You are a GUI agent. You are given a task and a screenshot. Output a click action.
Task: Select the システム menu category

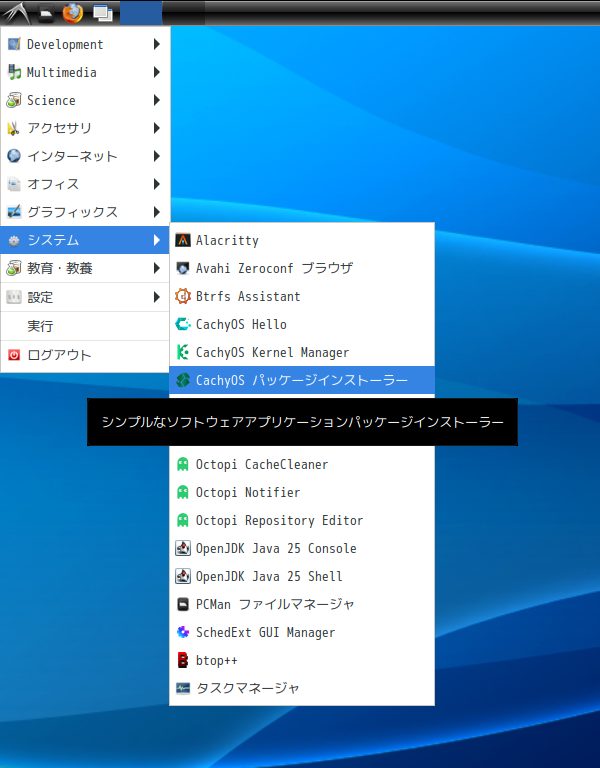[85, 240]
